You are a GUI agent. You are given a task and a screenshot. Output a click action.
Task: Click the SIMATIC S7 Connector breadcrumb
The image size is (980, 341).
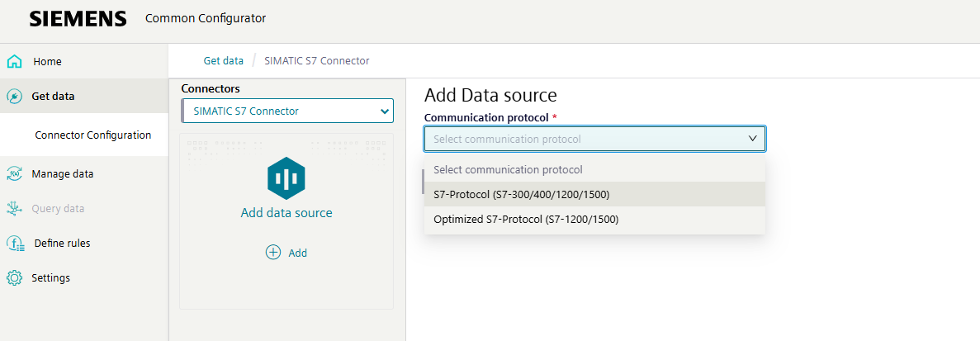317,60
